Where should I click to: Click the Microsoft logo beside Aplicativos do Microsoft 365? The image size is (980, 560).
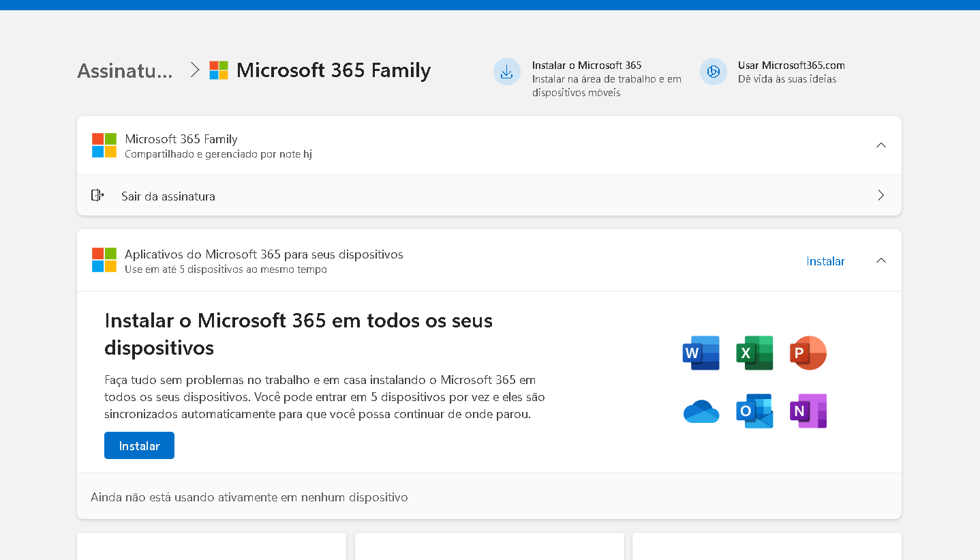point(104,260)
